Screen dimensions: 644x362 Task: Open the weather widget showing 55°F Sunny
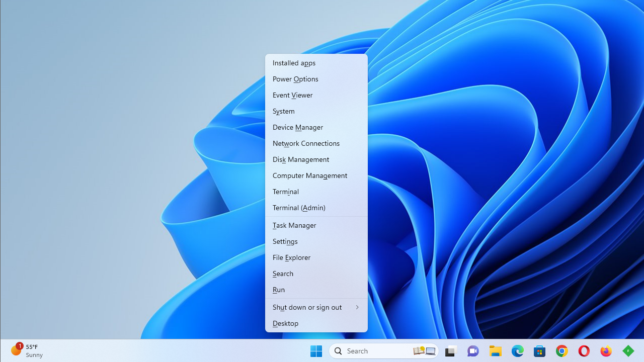point(27,350)
